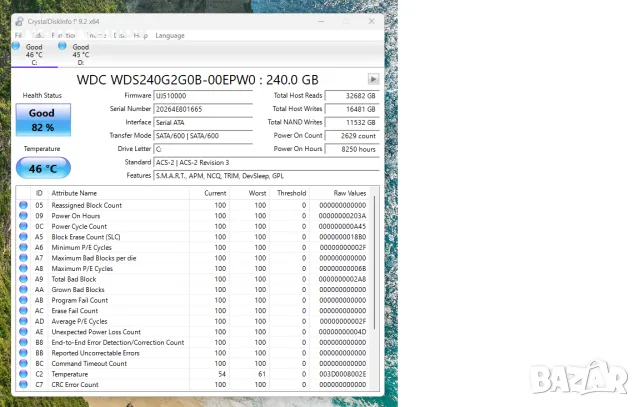Open the File menu

[18, 36]
